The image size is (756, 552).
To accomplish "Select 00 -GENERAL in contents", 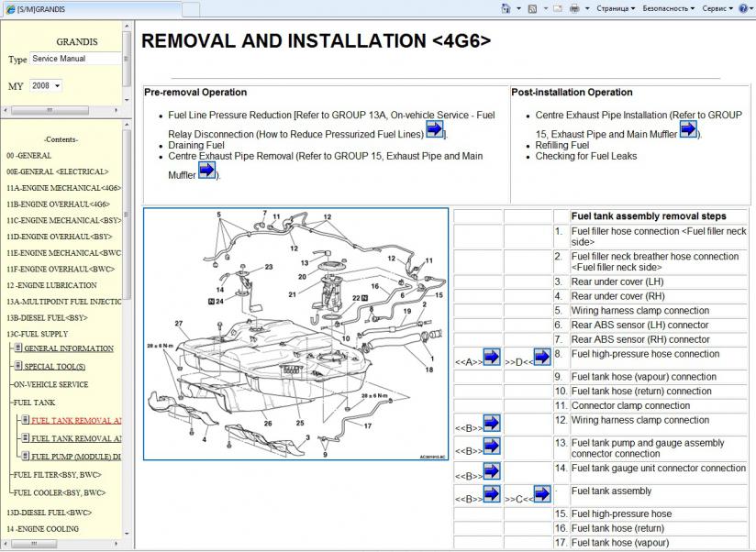I will [29, 156].
